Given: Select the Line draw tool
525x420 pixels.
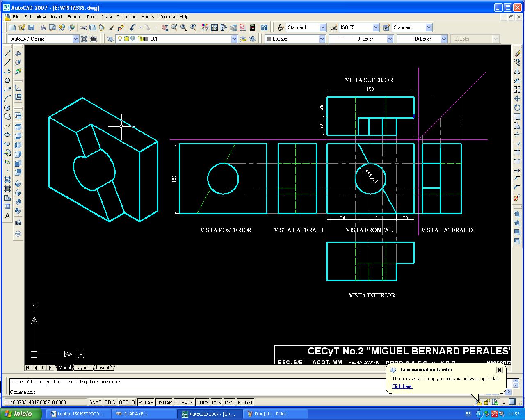Looking at the screenshot, I should click(7, 53).
